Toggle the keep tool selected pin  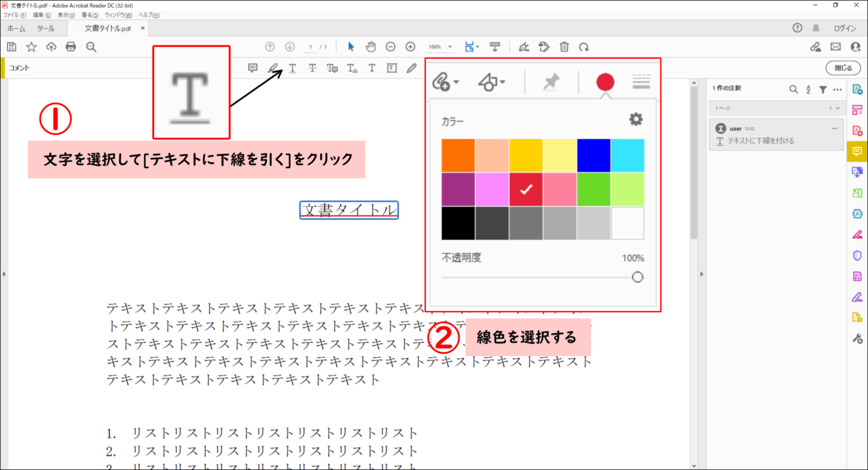pyautogui.click(x=551, y=82)
